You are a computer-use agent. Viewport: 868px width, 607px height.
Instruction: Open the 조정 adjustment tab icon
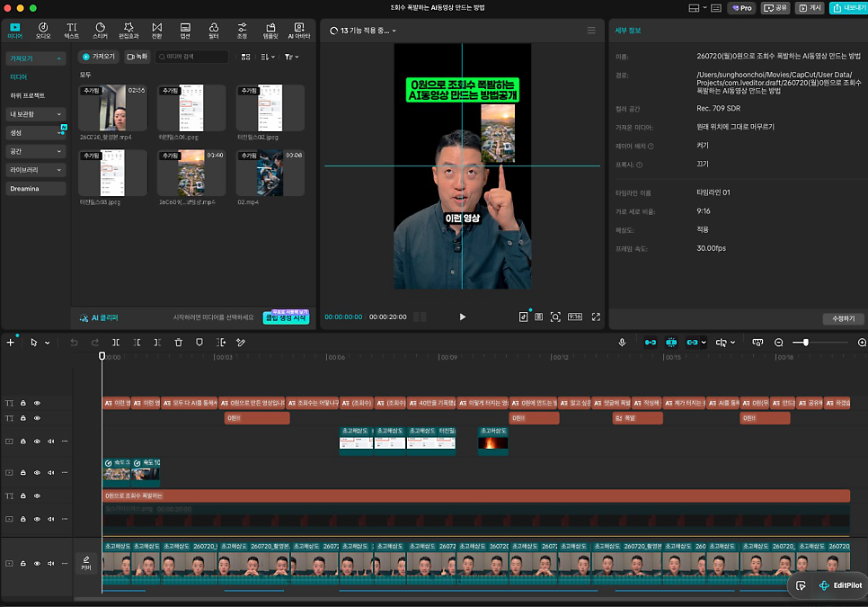tap(242, 31)
